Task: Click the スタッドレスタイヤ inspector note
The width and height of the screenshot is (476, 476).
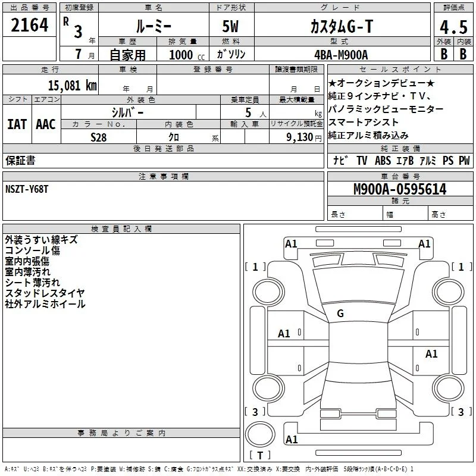Action: click(x=45, y=293)
